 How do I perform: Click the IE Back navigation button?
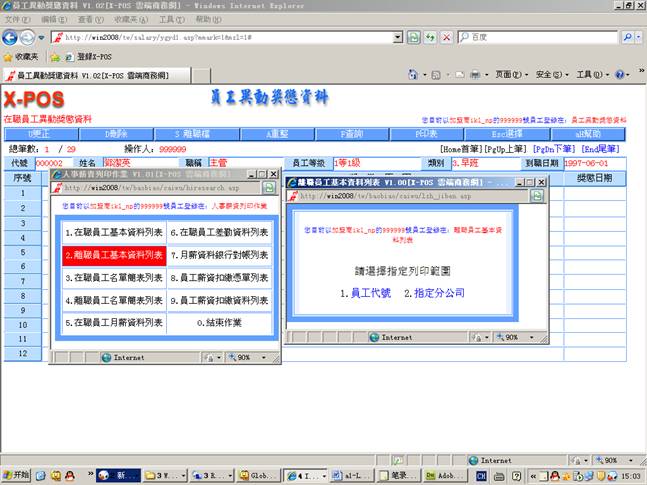tap(12, 37)
